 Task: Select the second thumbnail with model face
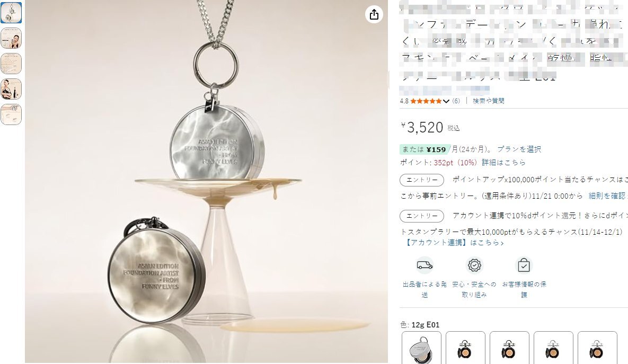pyautogui.click(x=11, y=38)
